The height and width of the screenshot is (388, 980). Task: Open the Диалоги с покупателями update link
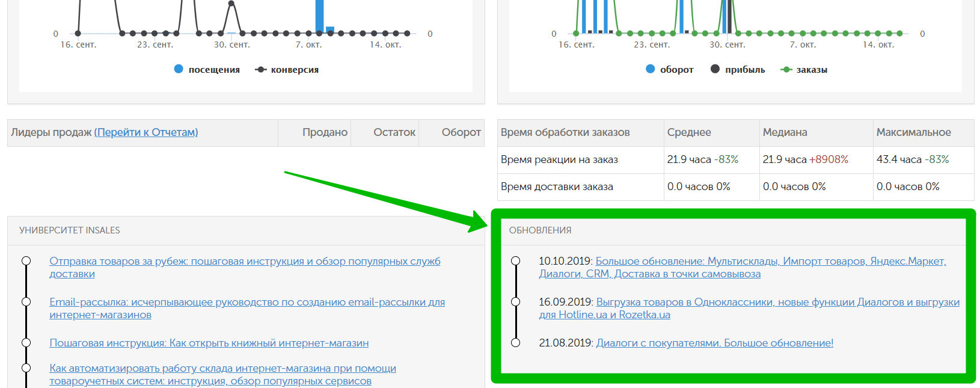tap(715, 343)
